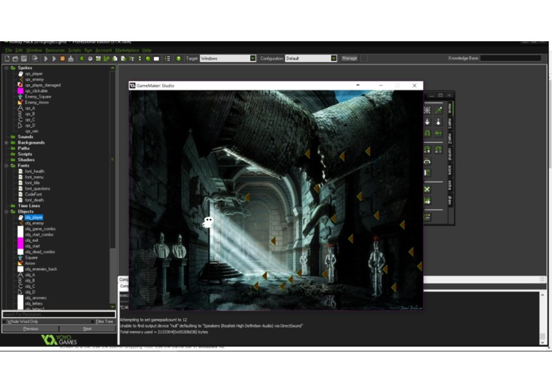552x392 pixels.
Task: Click the Manage configurations button
Action: pos(349,59)
